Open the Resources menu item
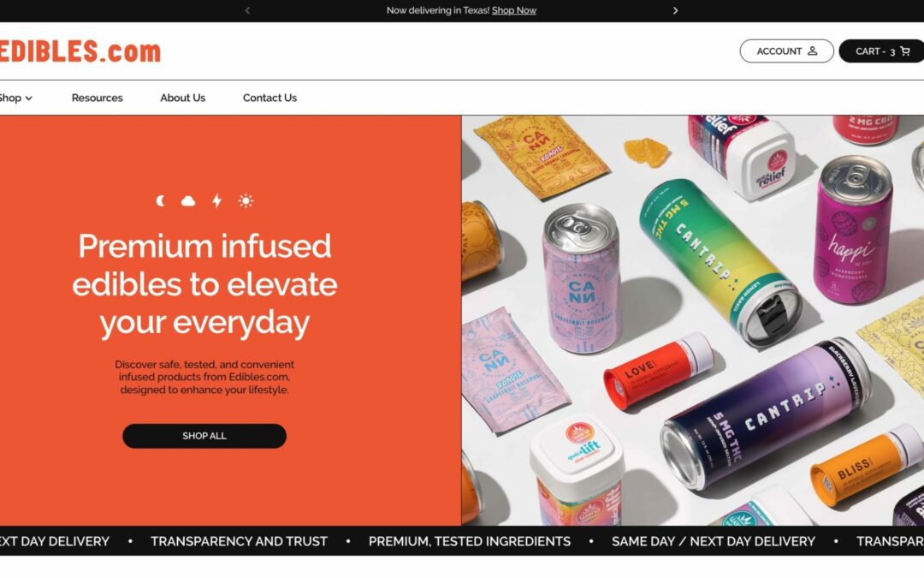 point(98,98)
